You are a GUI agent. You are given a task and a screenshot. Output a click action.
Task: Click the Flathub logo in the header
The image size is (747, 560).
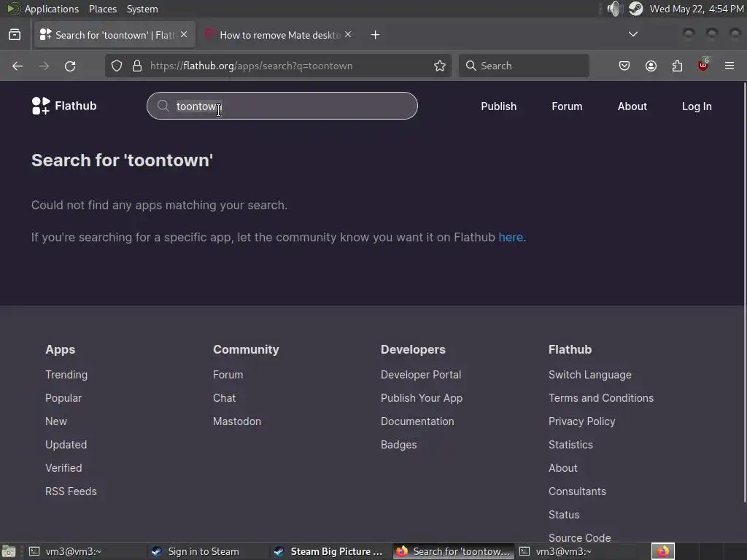tap(64, 106)
